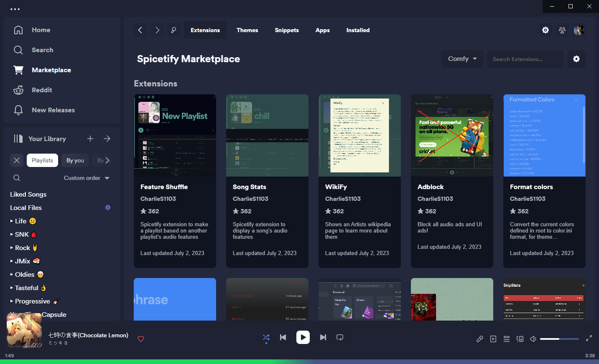Search inside Your Library
The height and width of the screenshot is (364, 599).
17,178
